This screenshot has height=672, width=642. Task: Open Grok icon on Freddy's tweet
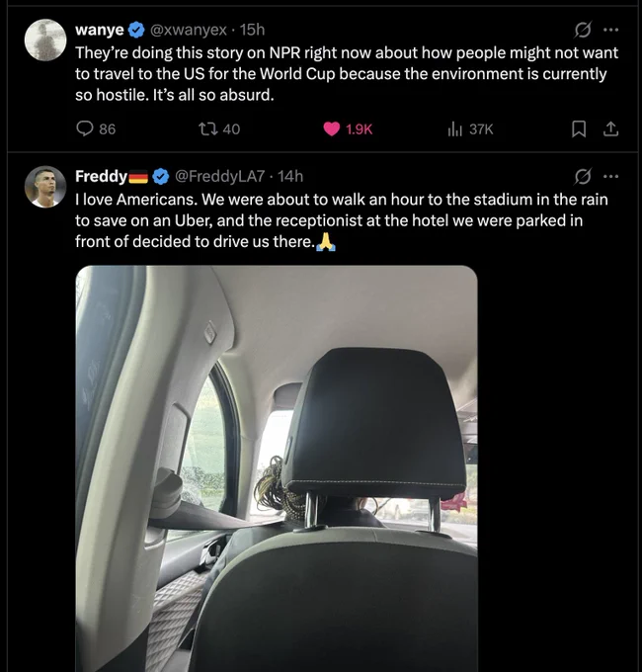(x=583, y=176)
